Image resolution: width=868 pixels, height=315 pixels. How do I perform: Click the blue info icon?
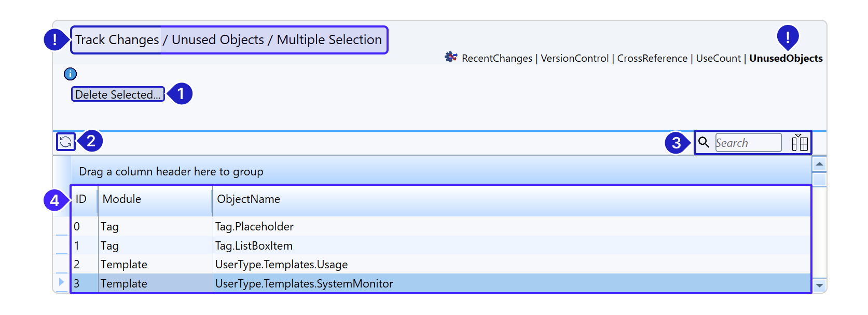click(70, 74)
